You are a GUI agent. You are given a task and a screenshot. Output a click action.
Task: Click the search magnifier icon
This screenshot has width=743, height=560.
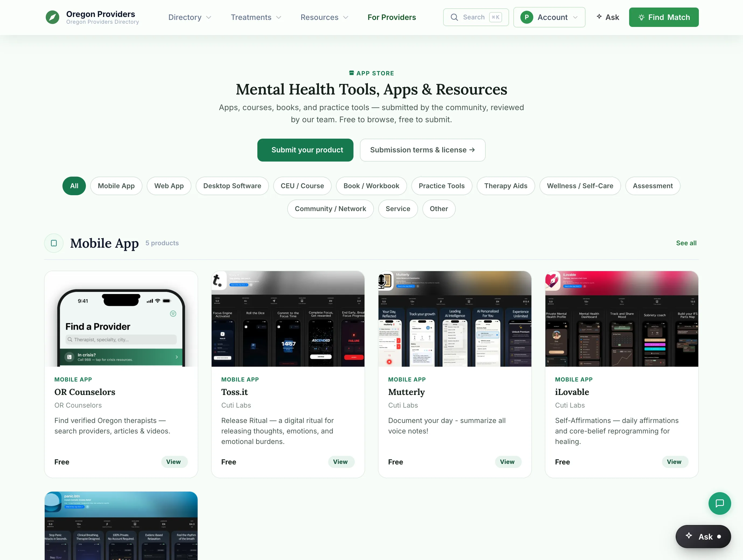pos(454,17)
